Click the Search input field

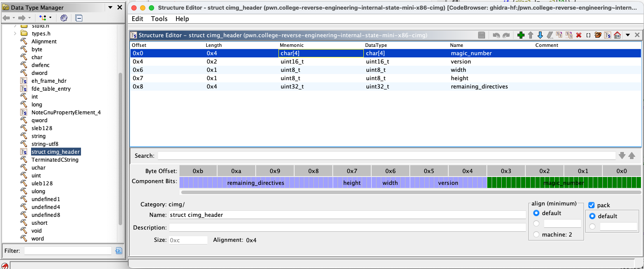pyautogui.click(x=387, y=156)
